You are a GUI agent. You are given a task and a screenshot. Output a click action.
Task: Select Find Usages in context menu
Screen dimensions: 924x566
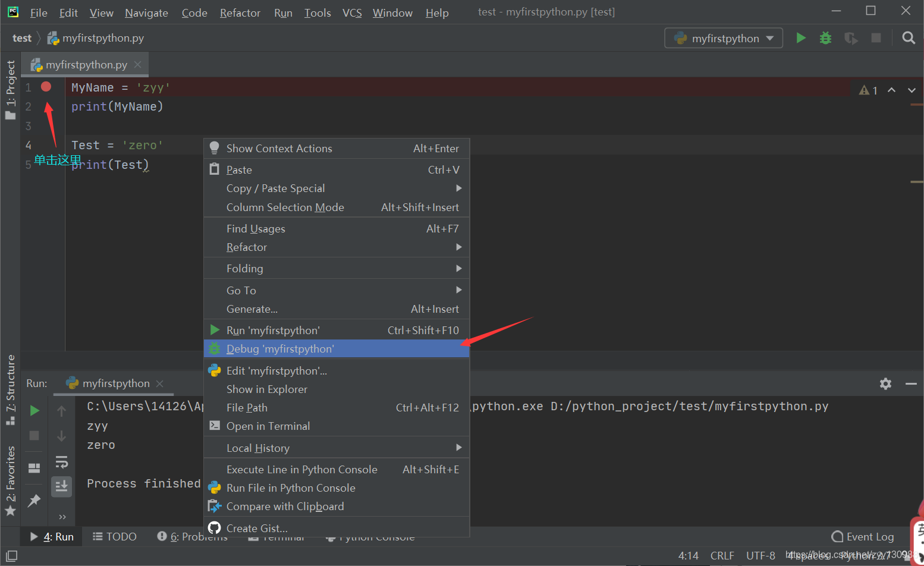click(x=337, y=229)
